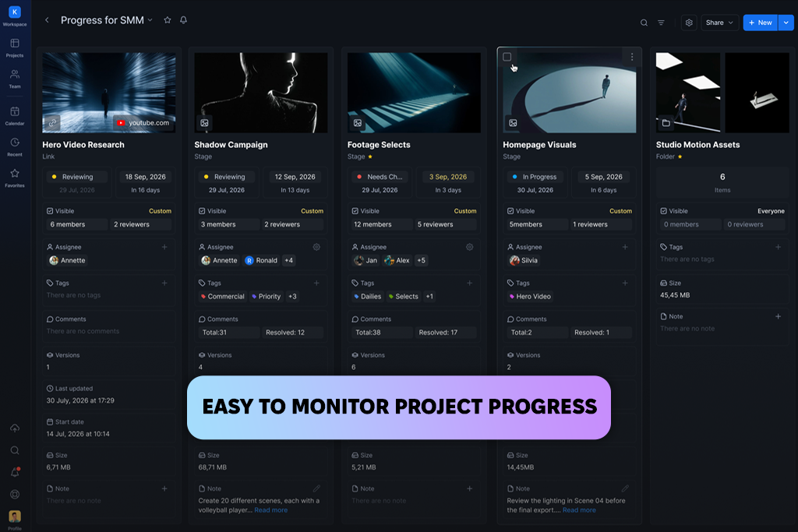The width and height of the screenshot is (798, 532).
Task: Click Shadow Campaign assignee settings gear
Action: pos(316,247)
